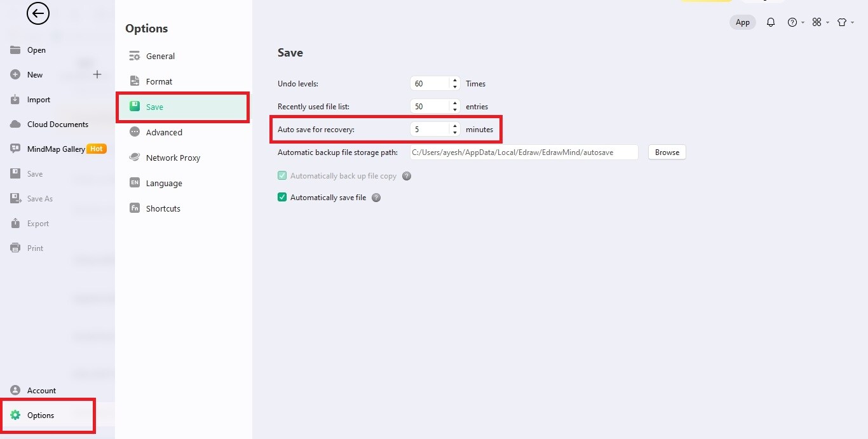Toggle the Automatically save file checkbox
Viewport: 868px width, 439px height.
pos(282,198)
